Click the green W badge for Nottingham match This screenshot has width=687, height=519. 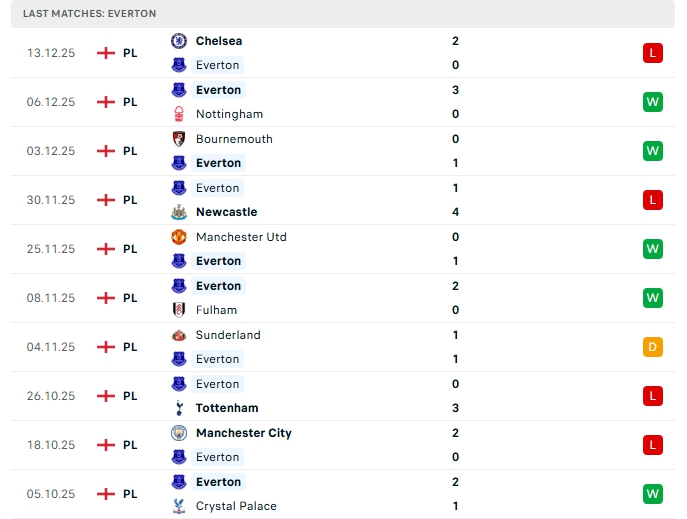pyautogui.click(x=653, y=102)
